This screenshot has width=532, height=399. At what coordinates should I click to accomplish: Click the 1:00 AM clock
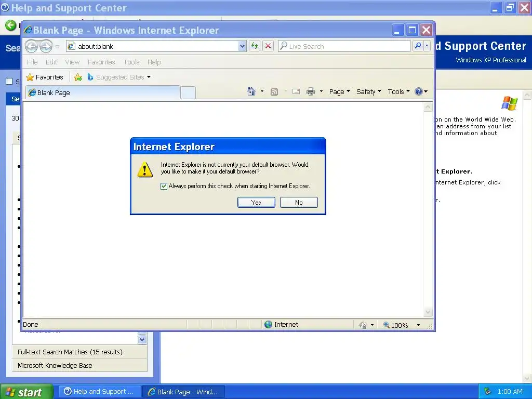pos(510,392)
